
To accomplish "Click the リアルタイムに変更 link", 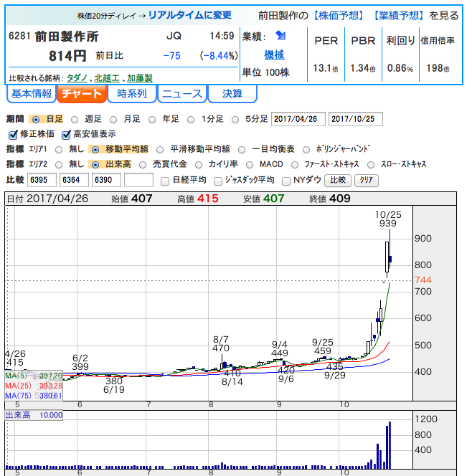I will point(190,15).
